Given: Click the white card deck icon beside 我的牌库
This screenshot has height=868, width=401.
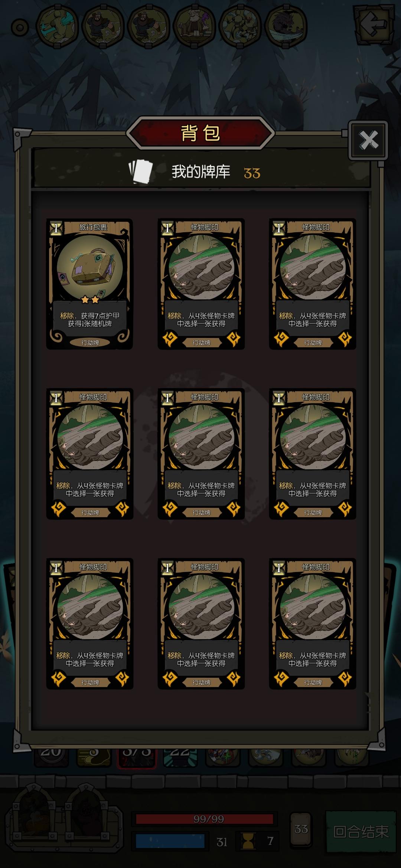Looking at the screenshot, I should (x=141, y=171).
